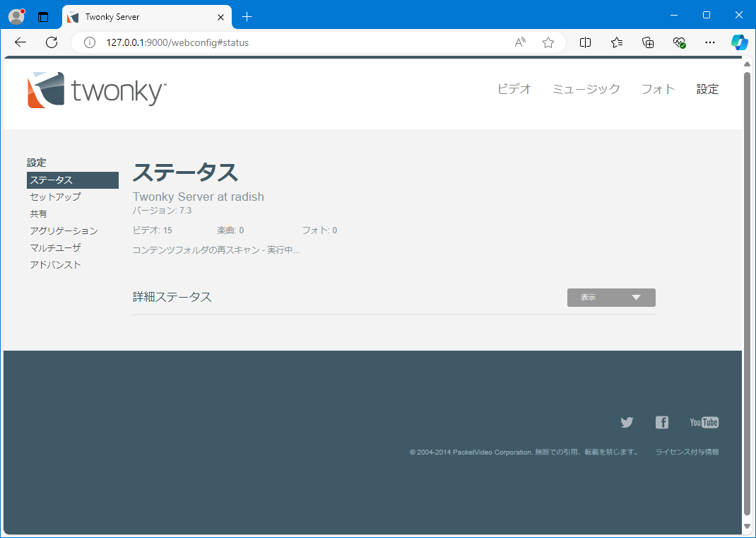
Task: Open a new tab with the plus button
Action: [247, 17]
